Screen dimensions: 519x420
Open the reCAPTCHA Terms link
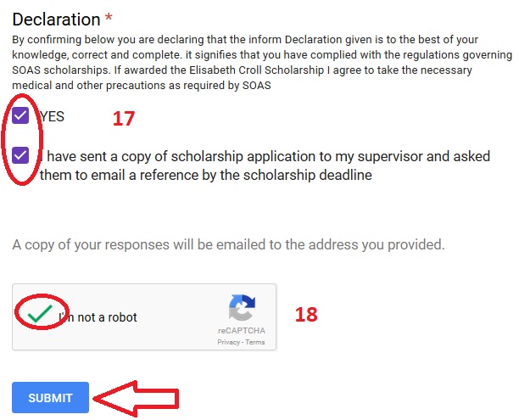[255, 342]
